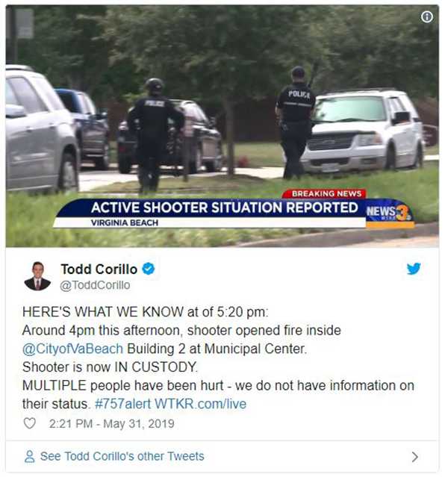The width and height of the screenshot is (448, 477).
Task: Click the Twitter bird logo
Action: point(414,268)
